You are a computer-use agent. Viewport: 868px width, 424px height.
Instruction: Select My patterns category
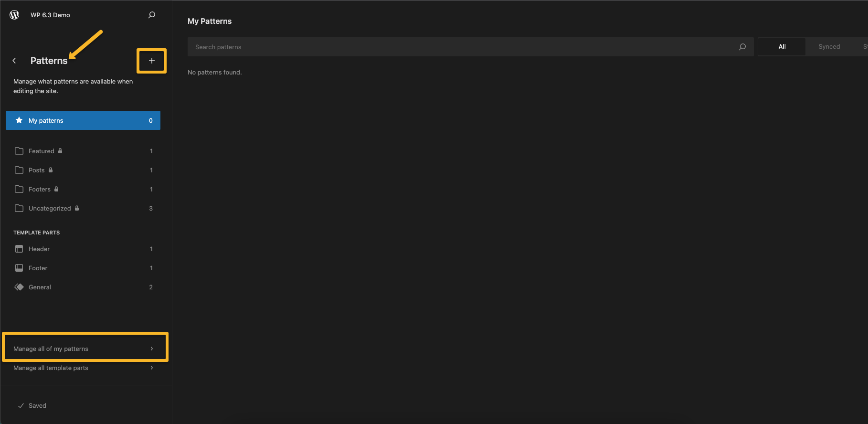point(83,120)
